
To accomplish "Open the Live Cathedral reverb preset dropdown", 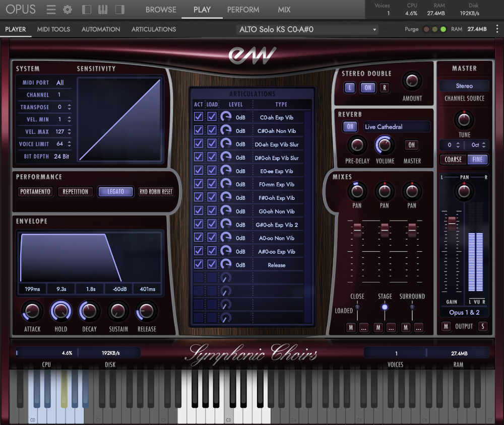I will click(396, 127).
